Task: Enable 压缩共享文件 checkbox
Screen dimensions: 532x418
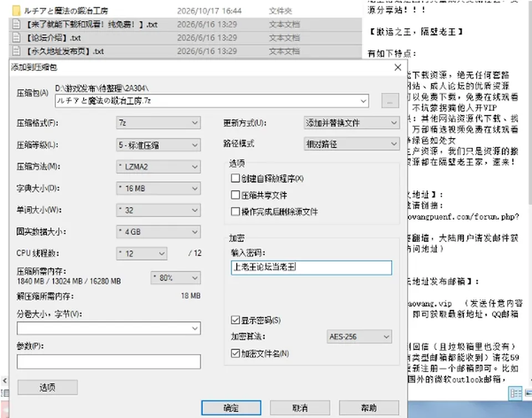Action: [x=235, y=195]
